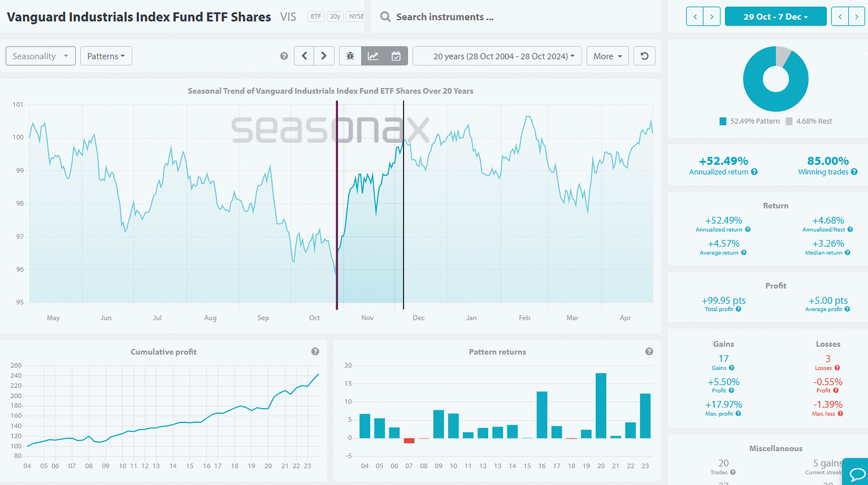Click the black pattern end marker line
The width and height of the screenshot is (868, 485).
coord(404,206)
